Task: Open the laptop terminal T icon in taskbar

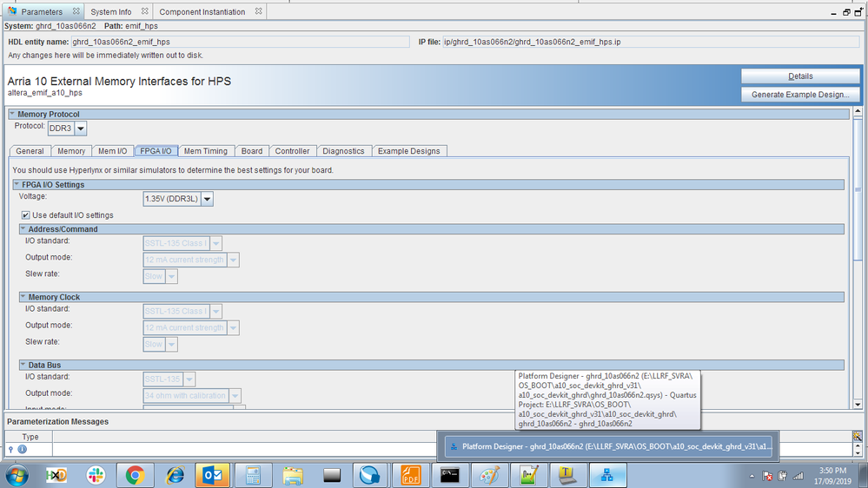Action: 567,475
